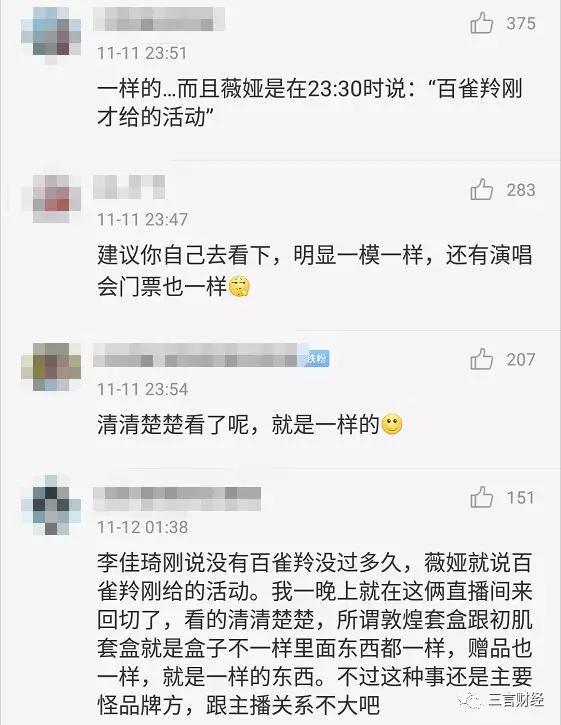The width and height of the screenshot is (561, 725).
Task: Tap the blurred username above 11-12 01:38
Action: tap(177, 499)
